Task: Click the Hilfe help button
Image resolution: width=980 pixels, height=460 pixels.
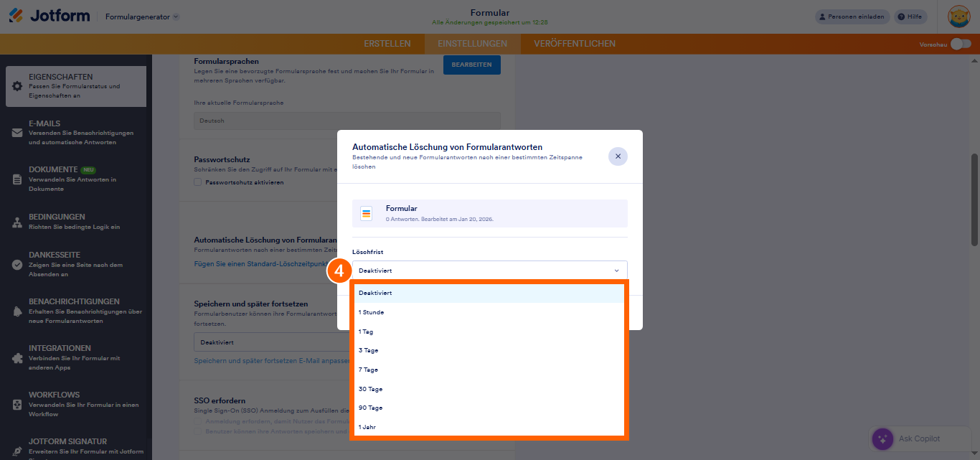Action: (x=910, y=17)
